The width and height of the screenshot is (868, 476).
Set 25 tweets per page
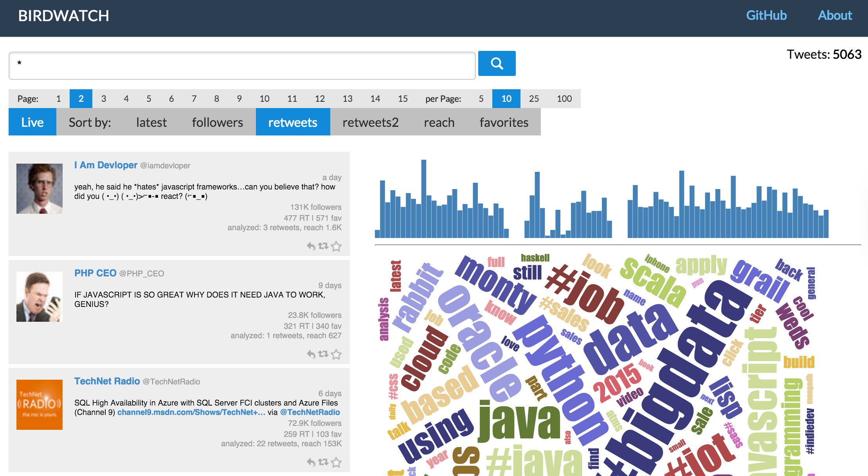click(533, 99)
